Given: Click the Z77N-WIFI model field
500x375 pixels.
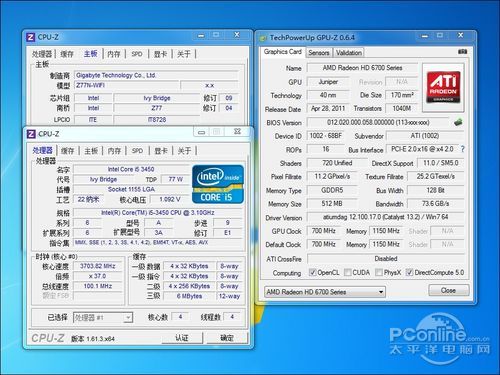Looking at the screenshot, I should pyautogui.click(x=127, y=85).
